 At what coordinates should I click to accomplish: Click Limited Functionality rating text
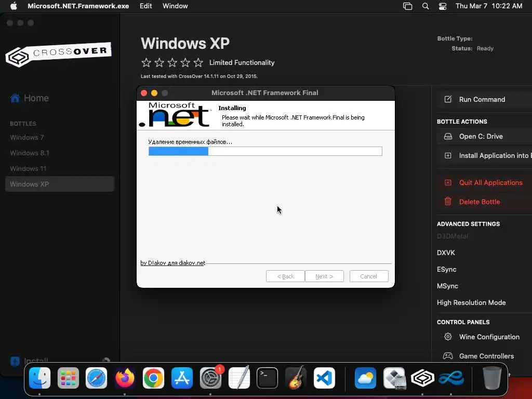pyautogui.click(x=242, y=62)
